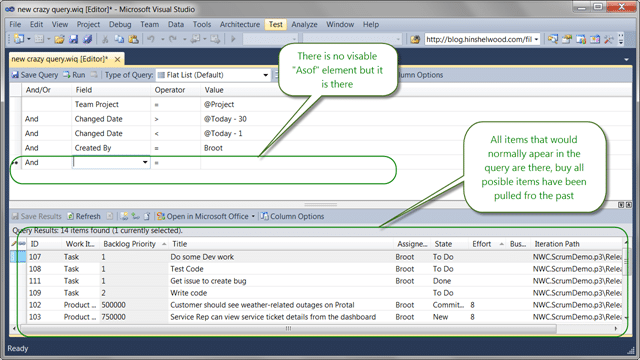Click Save Results button

pos(36,216)
